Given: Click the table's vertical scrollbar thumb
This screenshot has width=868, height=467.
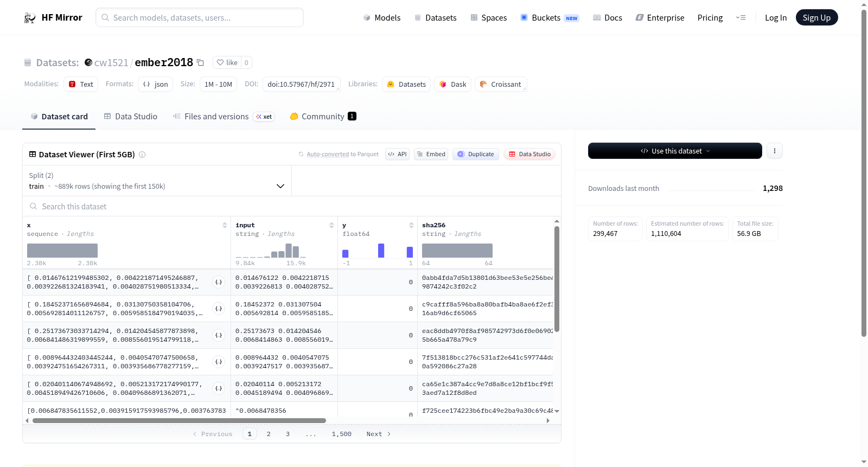Looking at the screenshot, I should (x=557, y=279).
